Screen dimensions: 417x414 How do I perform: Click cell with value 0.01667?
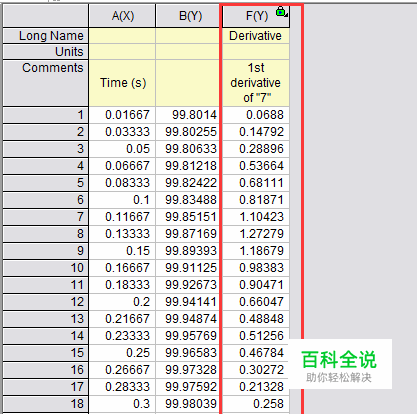(122, 115)
